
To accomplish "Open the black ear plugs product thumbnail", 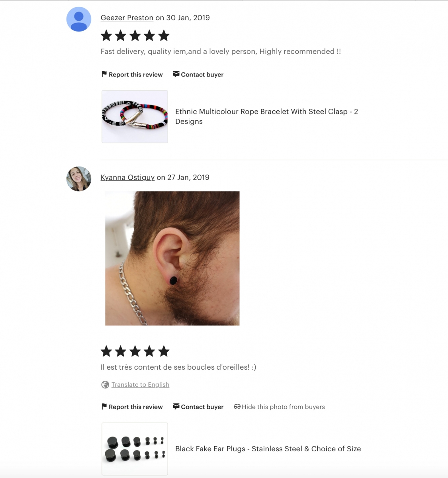I will [x=135, y=449].
